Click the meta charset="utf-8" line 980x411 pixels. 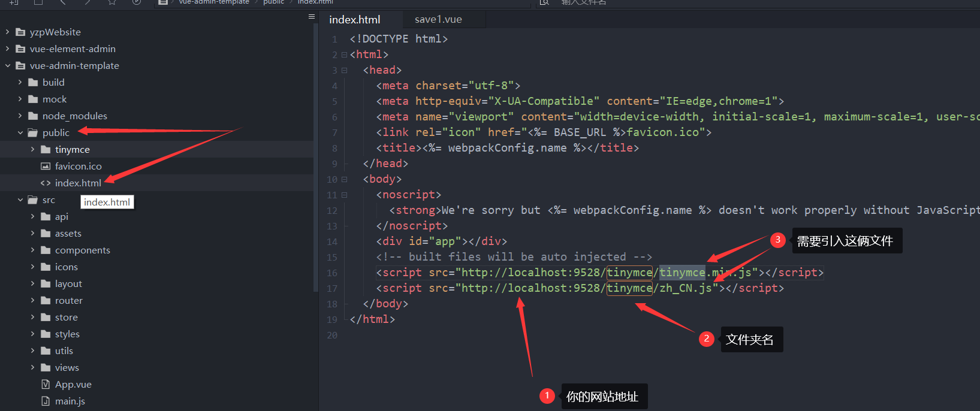click(x=448, y=86)
